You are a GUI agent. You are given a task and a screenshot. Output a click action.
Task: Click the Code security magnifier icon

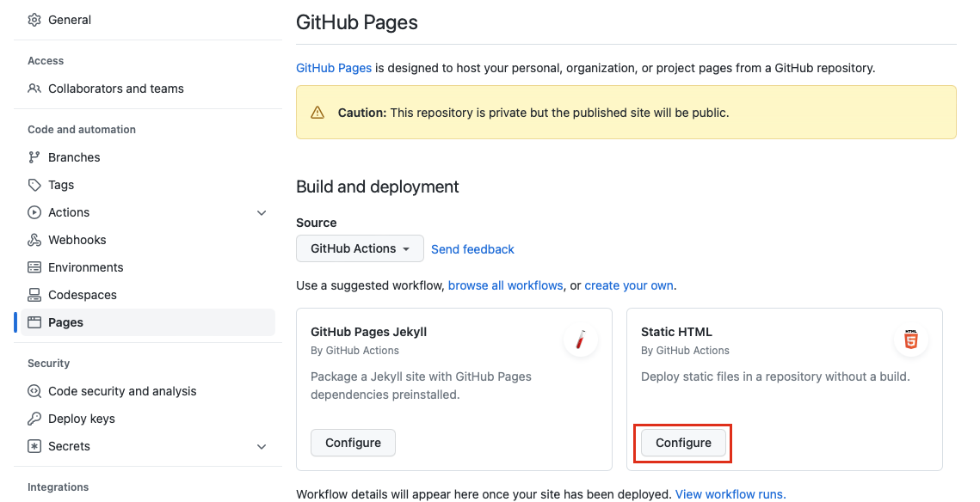tap(34, 390)
